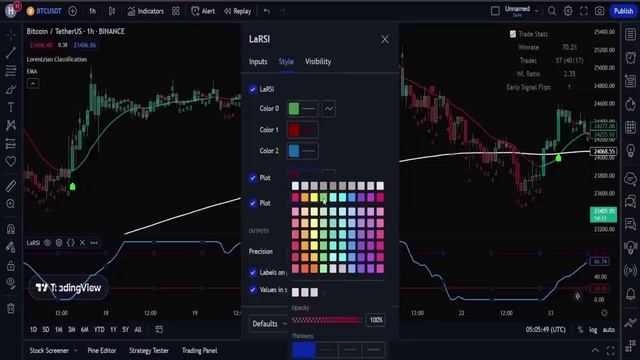
Task: Open chart settings gear icon
Action: click(x=568, y=11)
